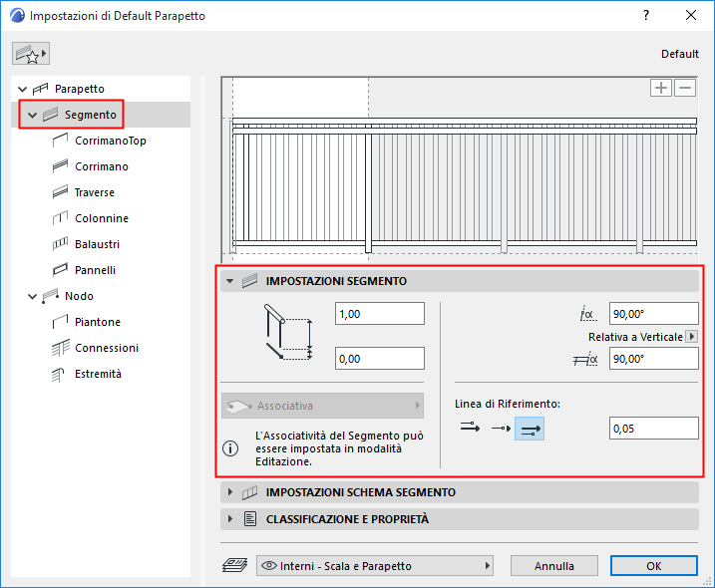The width and height of the screenshot is (715, 588).
Task: Click the reference line offset field 0,05
Action: pyautogui.click(x=653, y=428)
